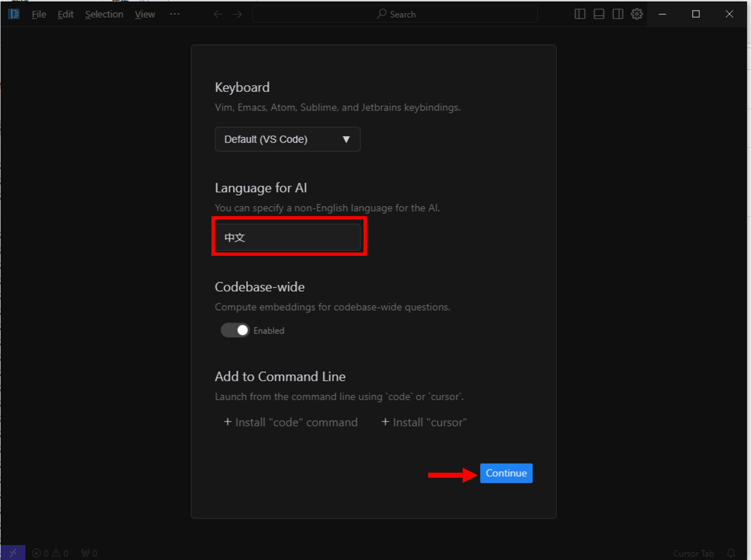Open the Selection menu

(x=104, y=14)
